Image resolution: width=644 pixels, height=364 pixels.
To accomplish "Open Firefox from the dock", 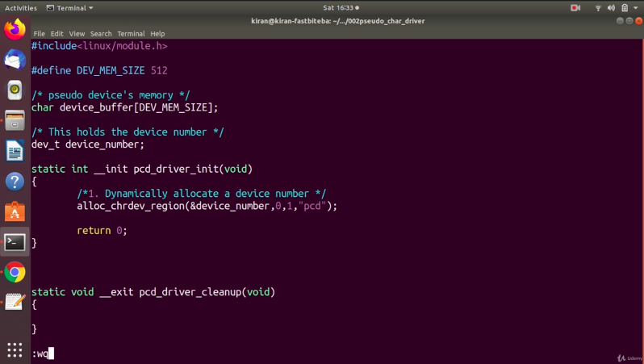I will pyautogui.click(x=15, y=30).
